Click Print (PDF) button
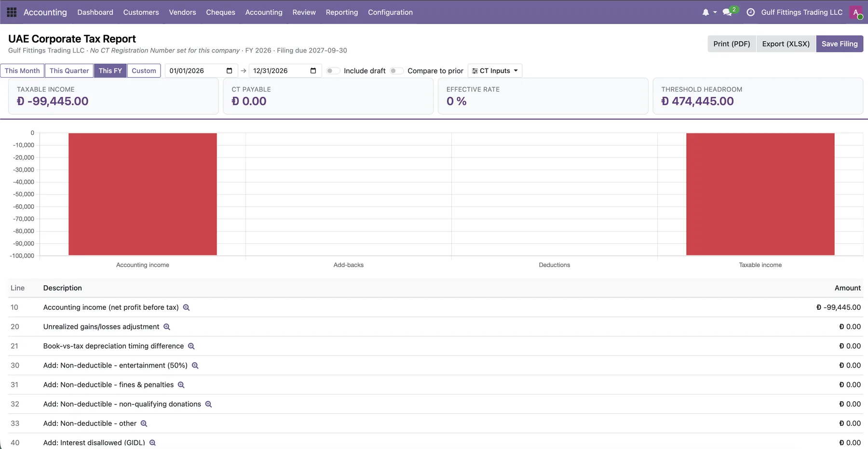Image resolution: width=868 pixels, height=449 pixels. pyautogui.click(x=732, y=44)
